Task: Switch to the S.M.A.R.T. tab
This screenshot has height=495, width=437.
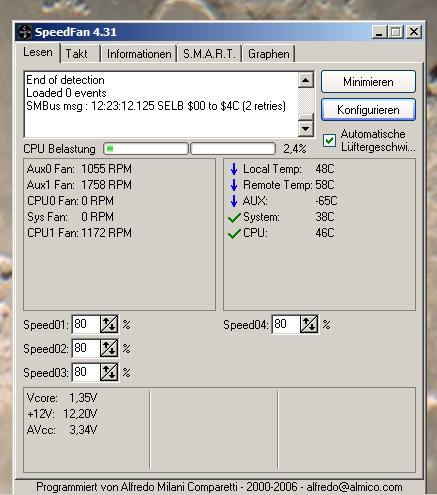Action: [209, 54]
